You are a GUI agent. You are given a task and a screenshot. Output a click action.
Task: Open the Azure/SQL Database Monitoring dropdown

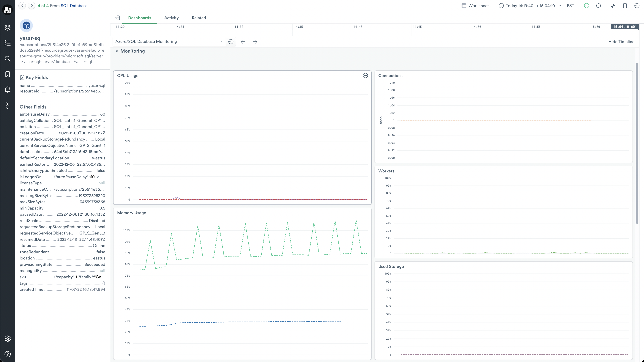point(169,42)
